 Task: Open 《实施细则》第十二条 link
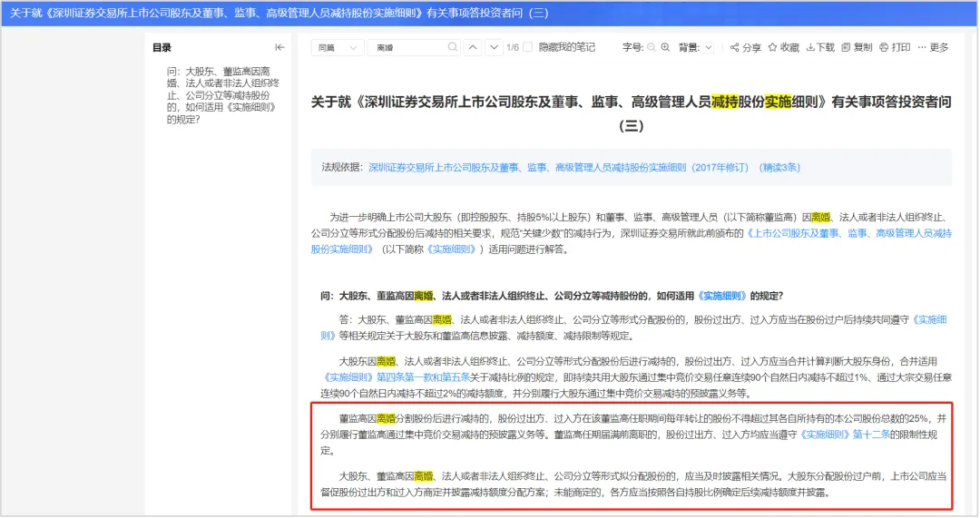(x=845, y=435)
